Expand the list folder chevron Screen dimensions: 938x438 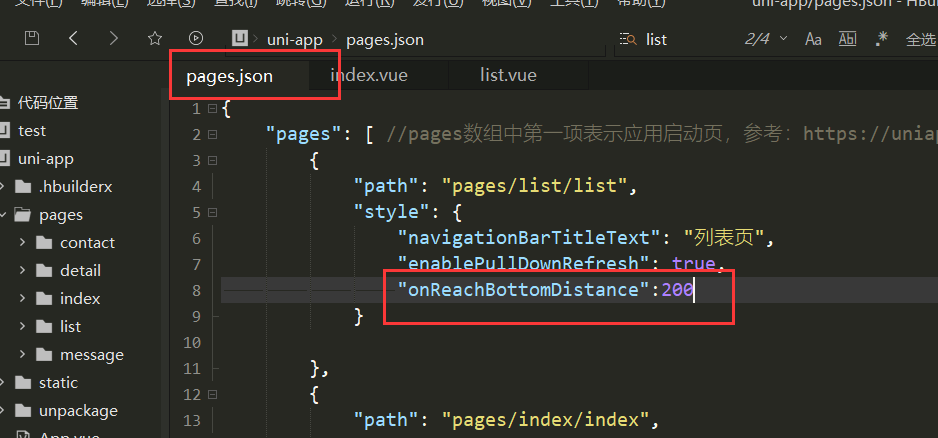click(x=22, y=327)
